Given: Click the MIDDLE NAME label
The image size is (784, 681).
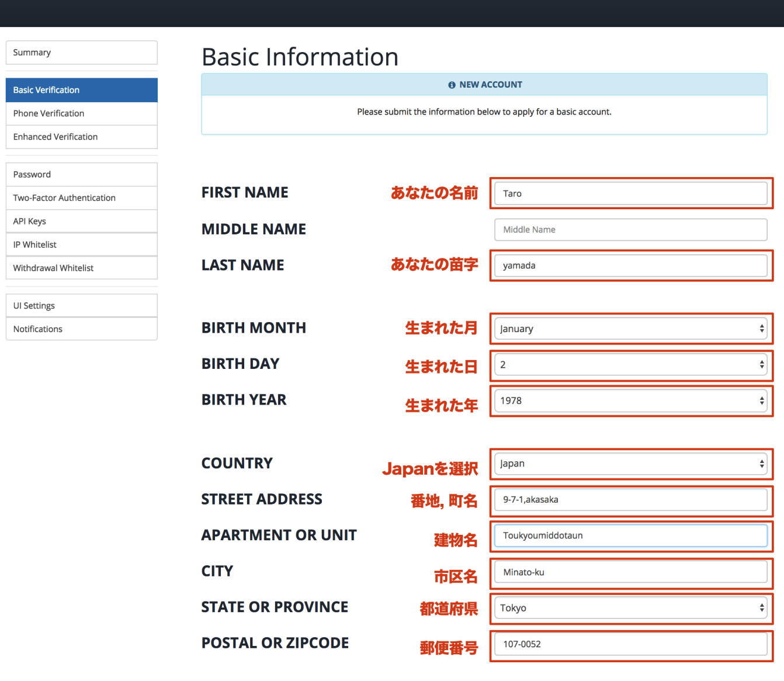Looking at the screenshot, I should (x=254, y=229).
